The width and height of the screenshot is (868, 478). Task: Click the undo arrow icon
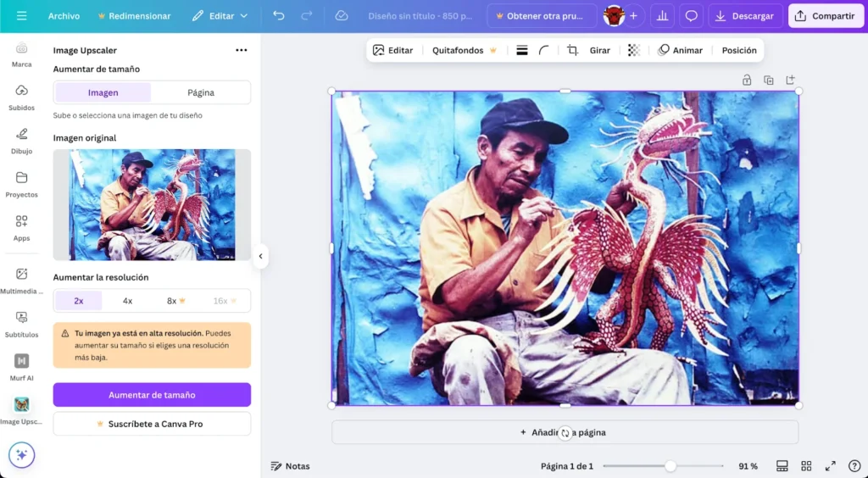[x=279, y=16]
